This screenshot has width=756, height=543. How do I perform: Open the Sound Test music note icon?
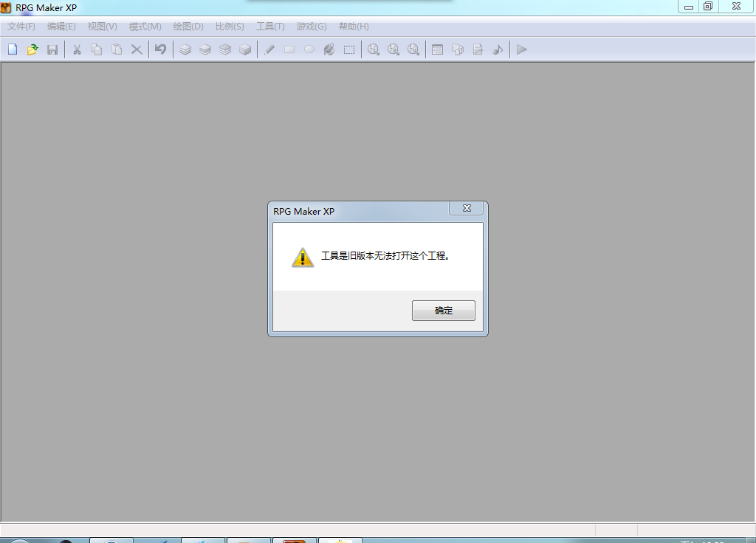coord(498,49)
